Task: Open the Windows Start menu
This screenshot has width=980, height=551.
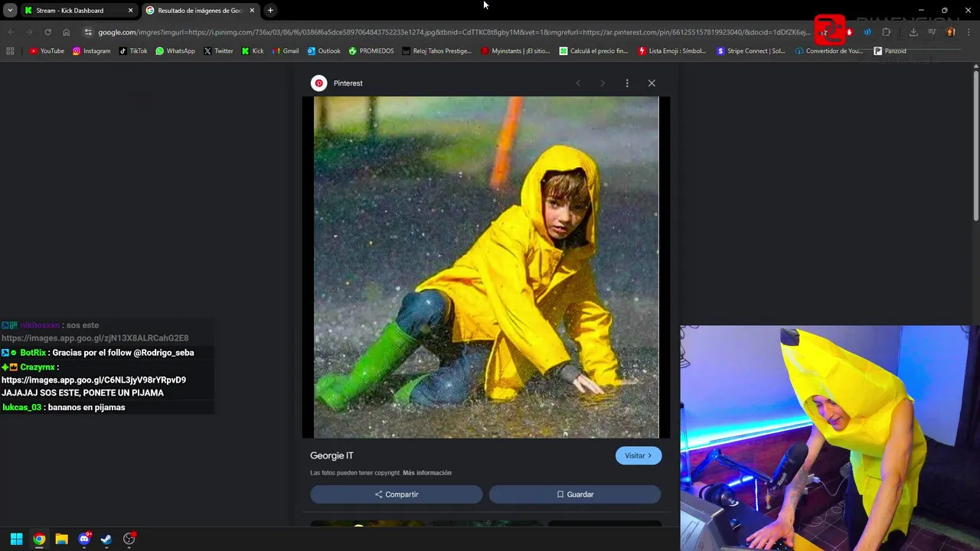Action: point(16,540)
